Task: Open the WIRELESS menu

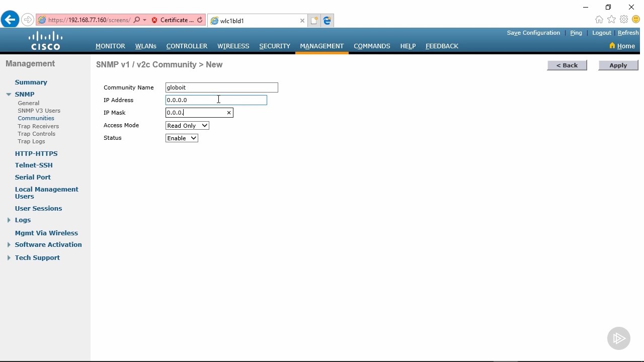Action: click(x=233, y=46)
